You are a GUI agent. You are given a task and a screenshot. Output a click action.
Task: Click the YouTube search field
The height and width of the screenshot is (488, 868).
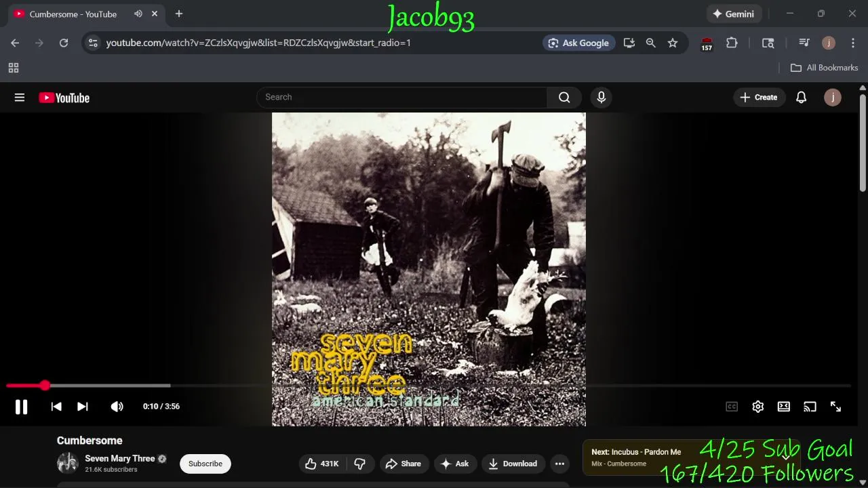point(402,97)
